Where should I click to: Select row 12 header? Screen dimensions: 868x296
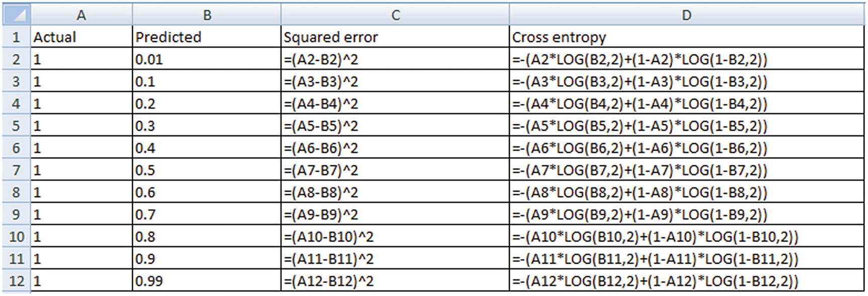point(16,281)
